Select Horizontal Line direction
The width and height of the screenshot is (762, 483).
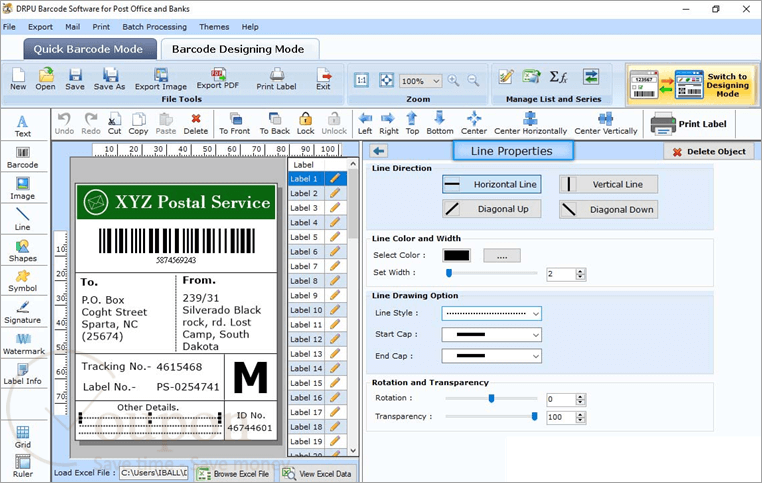[492, 184]
